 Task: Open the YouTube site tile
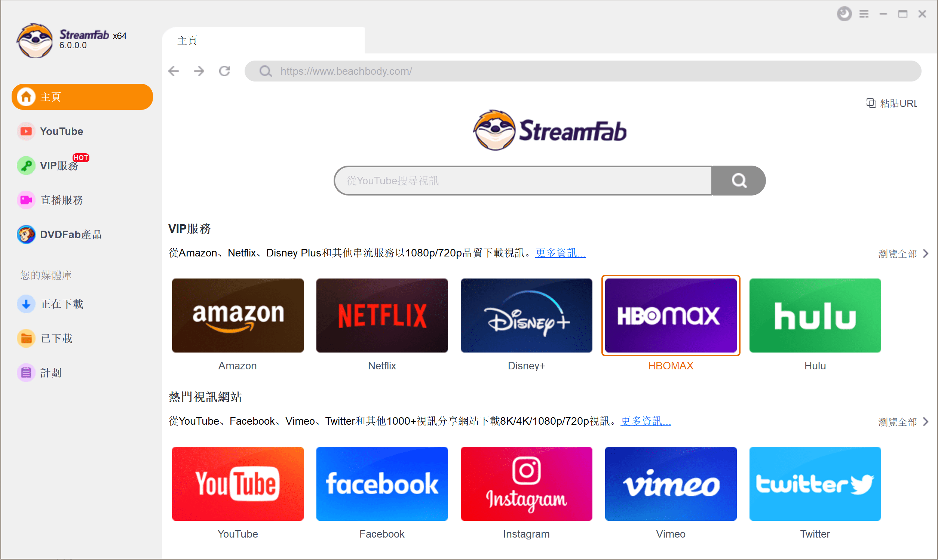[238, 484]
